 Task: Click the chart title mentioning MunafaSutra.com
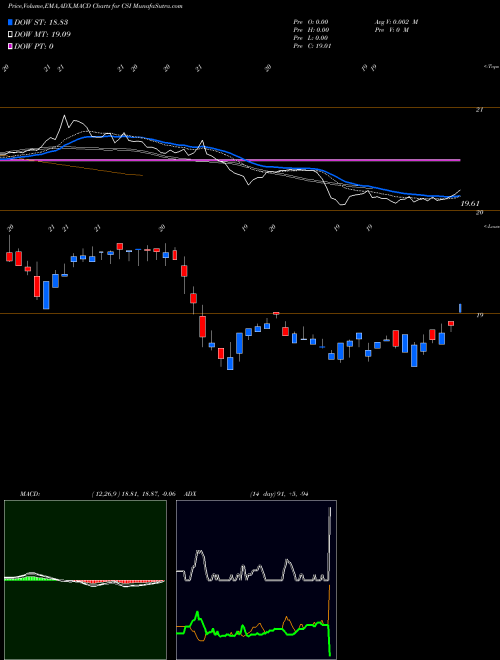click(x=95, y=7)
